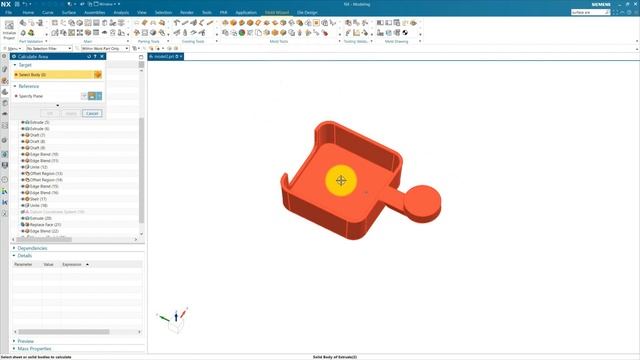Toggle visibility of Offset Region (13) feature
Viewport: 640px width, 360px height.
coord(23,173)
